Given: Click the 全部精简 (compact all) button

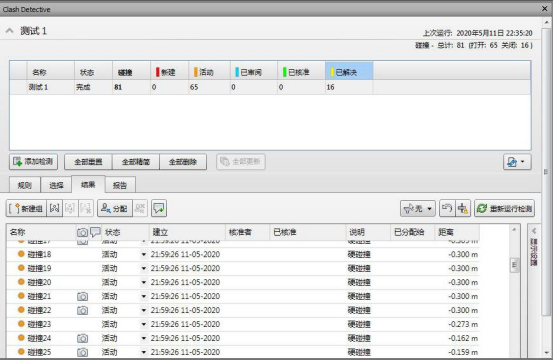Looking at the screenshot, I should click(136, 162).
